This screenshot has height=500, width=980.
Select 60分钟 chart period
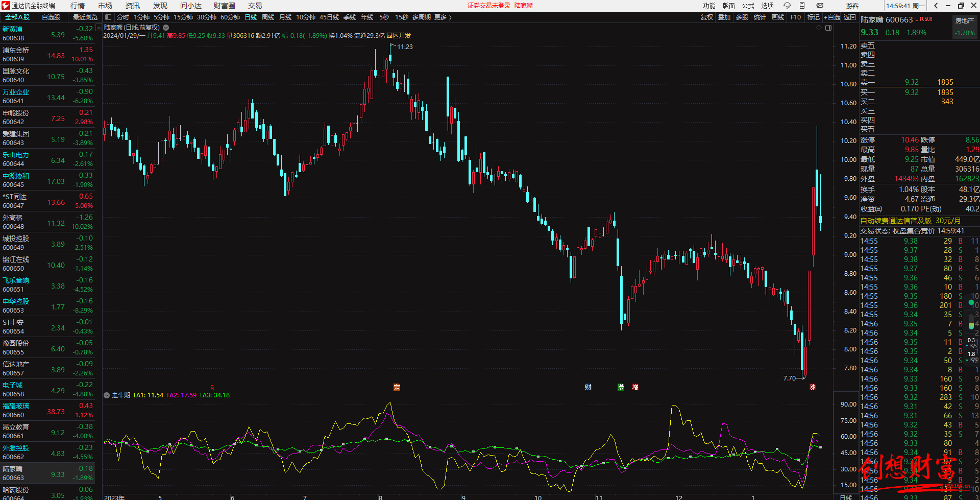[230, 17]
